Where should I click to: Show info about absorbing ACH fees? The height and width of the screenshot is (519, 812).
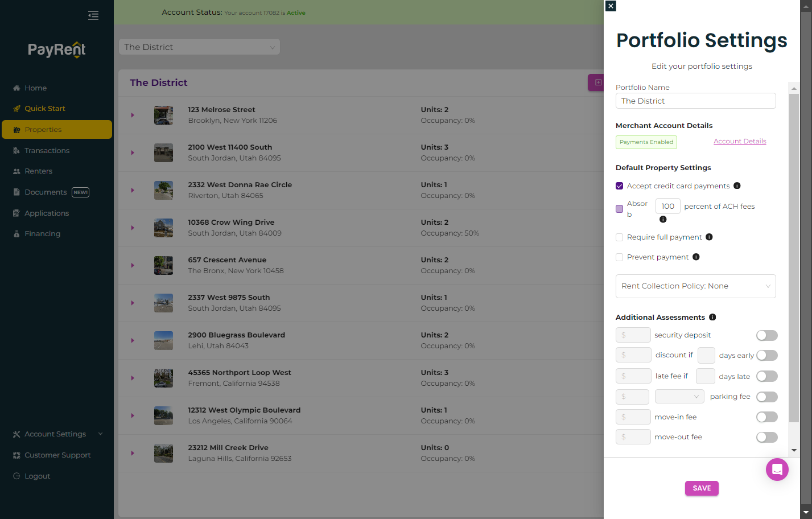(x=663, y=219)
